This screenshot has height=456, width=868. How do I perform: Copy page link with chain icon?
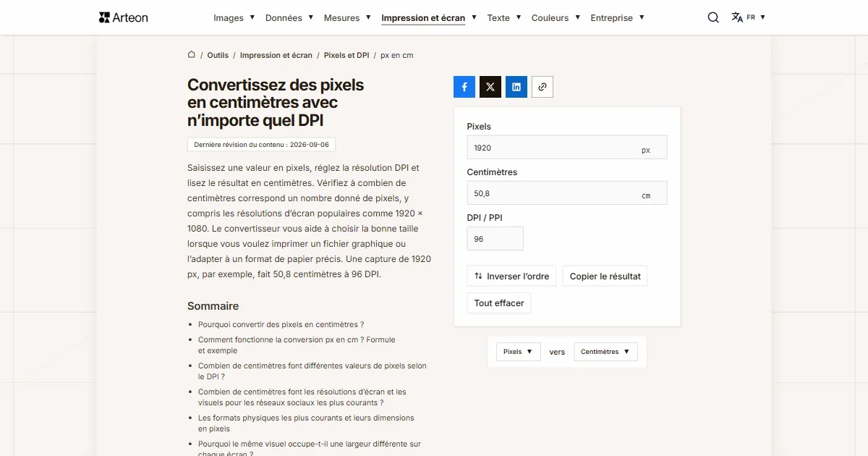tap(542, 87)
